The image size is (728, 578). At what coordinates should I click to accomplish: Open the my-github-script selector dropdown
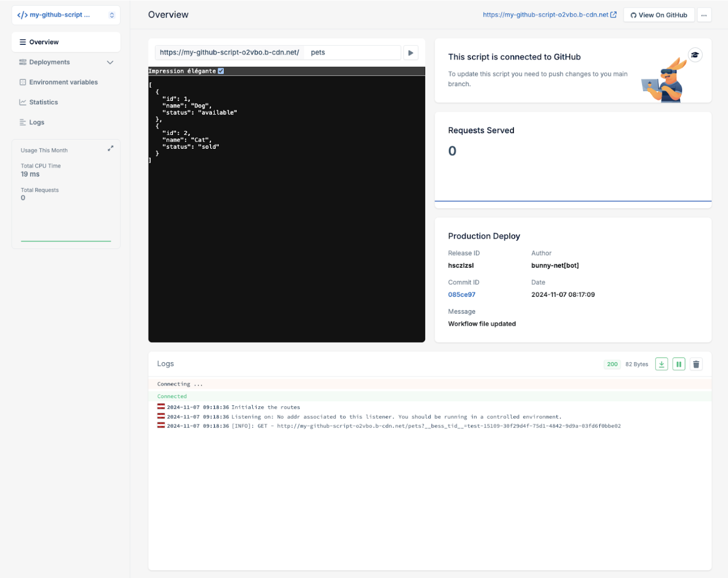66,15
